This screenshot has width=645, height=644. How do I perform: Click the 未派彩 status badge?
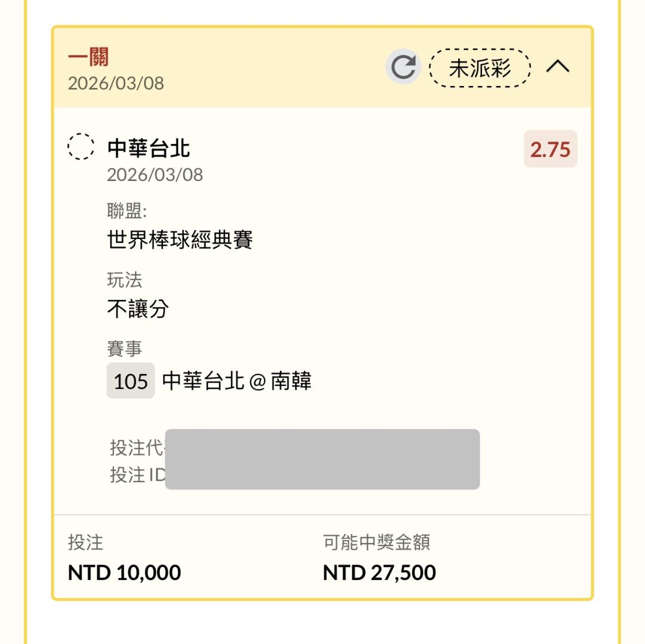(480, 68)
